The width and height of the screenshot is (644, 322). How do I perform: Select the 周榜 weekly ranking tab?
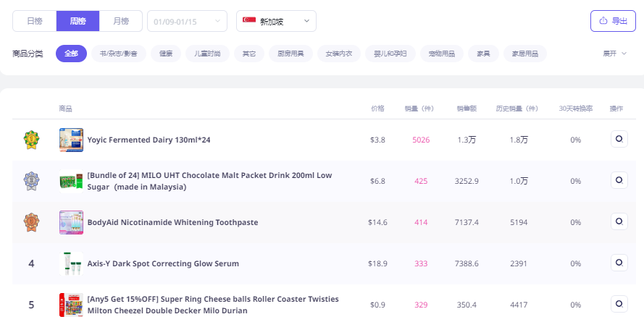pos(78,21)
